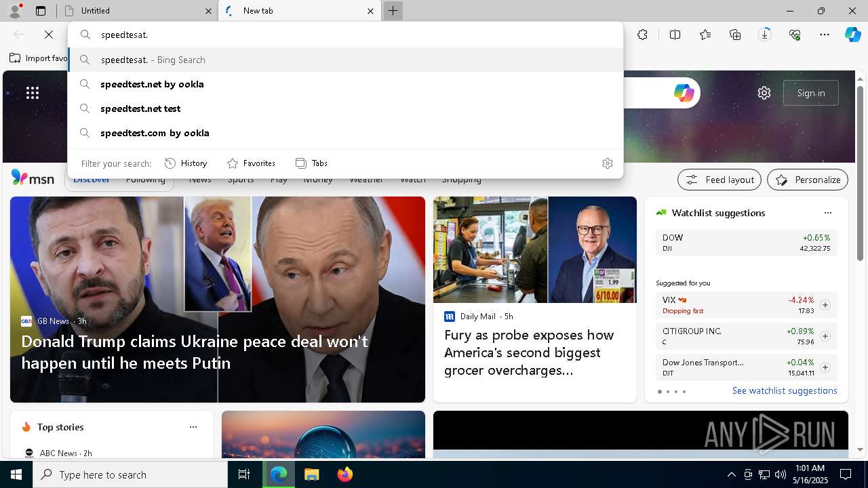868x488 pixels.
Task: Open the Downloads icon
Action: pos(765,35)
